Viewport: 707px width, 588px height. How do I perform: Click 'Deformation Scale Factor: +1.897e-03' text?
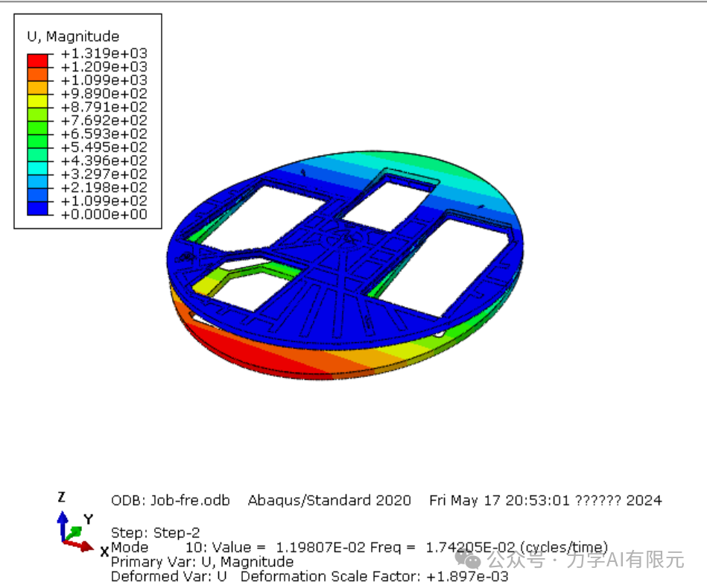[x=374, y=576]
